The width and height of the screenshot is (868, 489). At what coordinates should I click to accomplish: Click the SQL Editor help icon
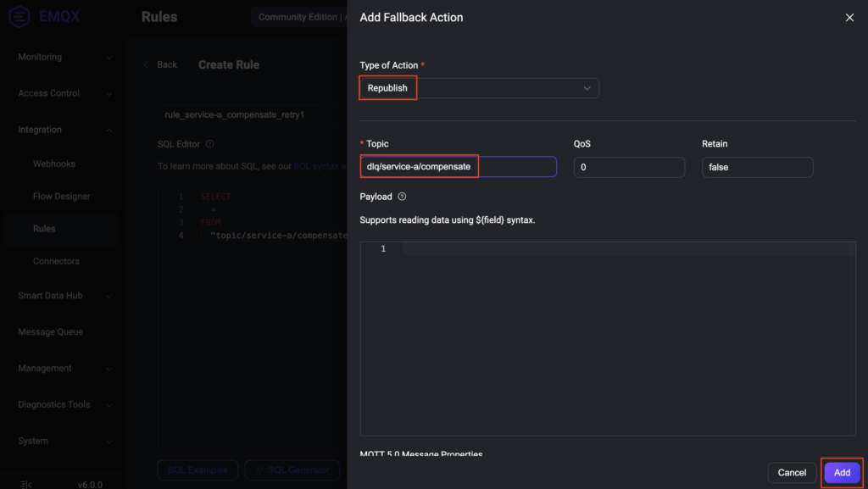tap(210, 144)
